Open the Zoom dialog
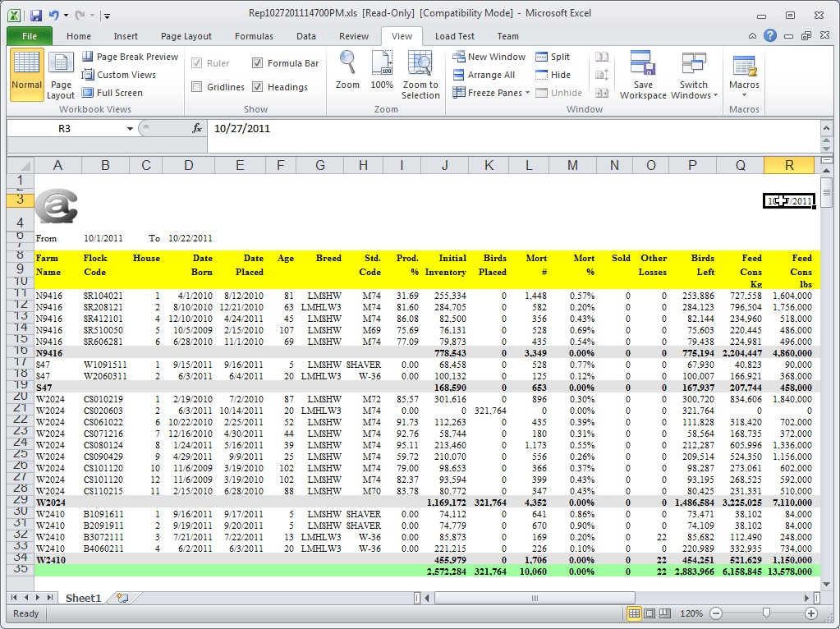 pyautogui.click(x=347, y=70)
